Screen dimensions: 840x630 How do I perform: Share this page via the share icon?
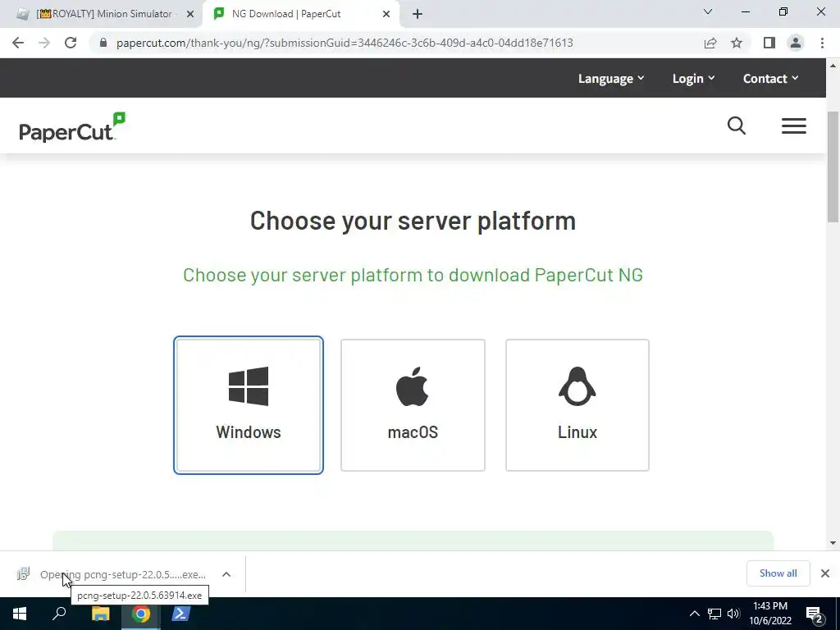point(710,43)
